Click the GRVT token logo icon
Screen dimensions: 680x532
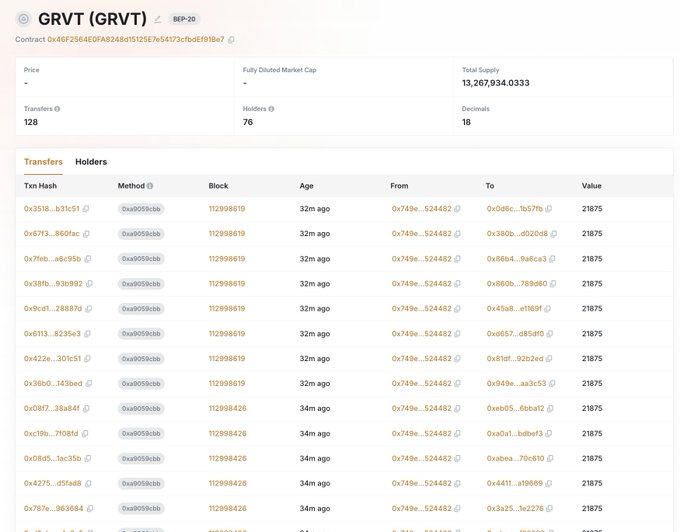click(23, 19)
